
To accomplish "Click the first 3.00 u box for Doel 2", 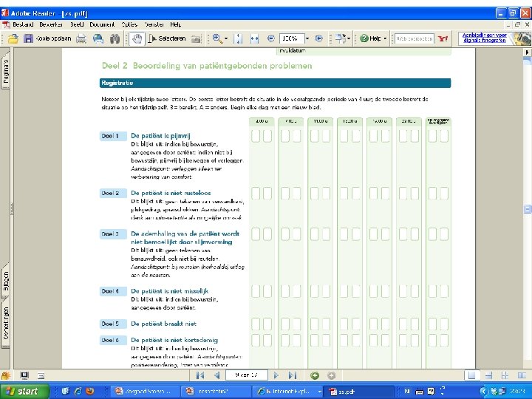I will tap(256, 193).
